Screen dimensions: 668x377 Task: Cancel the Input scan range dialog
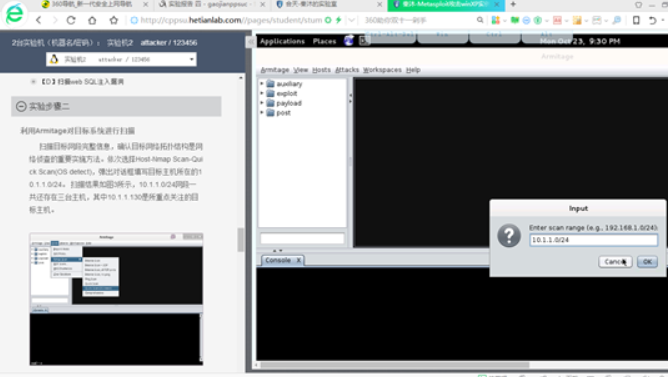[x=615, y=262]
